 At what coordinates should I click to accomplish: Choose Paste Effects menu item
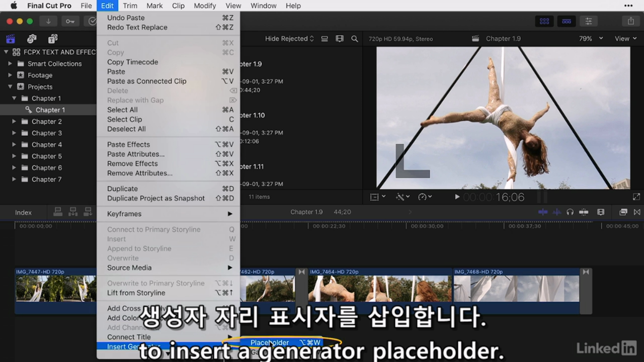point(169,144)
